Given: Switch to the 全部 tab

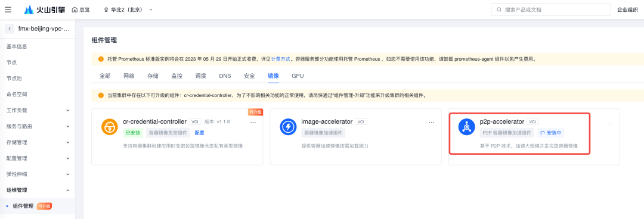Looking at the screenshot, I should 105,76.
